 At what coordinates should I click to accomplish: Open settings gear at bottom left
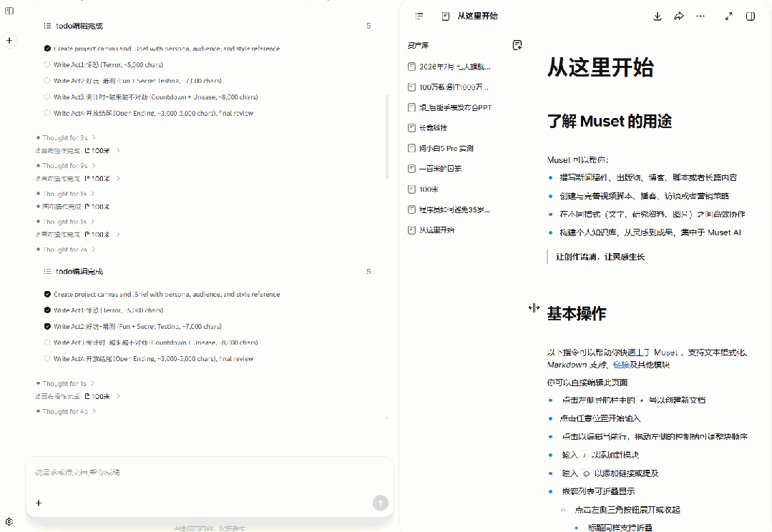(9, 522)
